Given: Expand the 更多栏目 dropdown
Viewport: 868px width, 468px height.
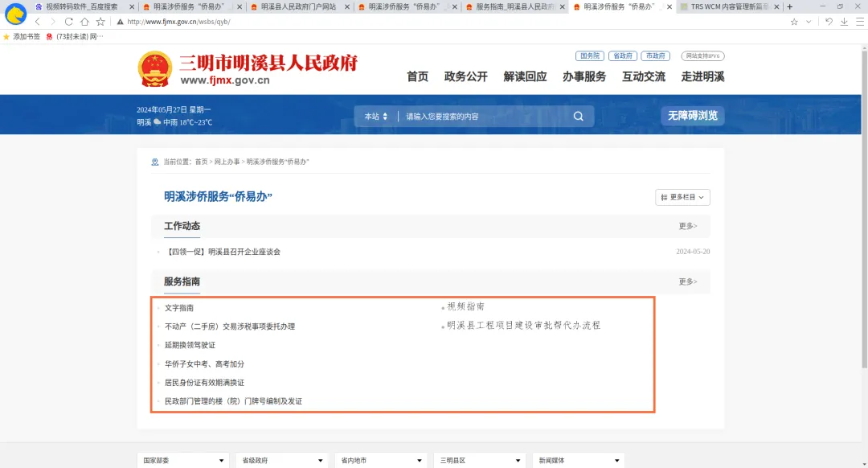Looking at the screenshot, I should point(682,197).
